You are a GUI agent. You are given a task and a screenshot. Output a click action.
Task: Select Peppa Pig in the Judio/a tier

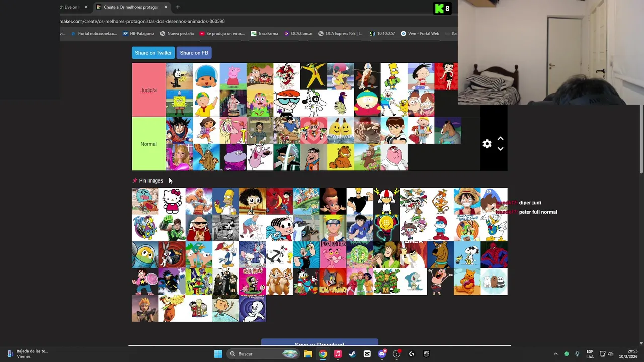tap(233, 76)
